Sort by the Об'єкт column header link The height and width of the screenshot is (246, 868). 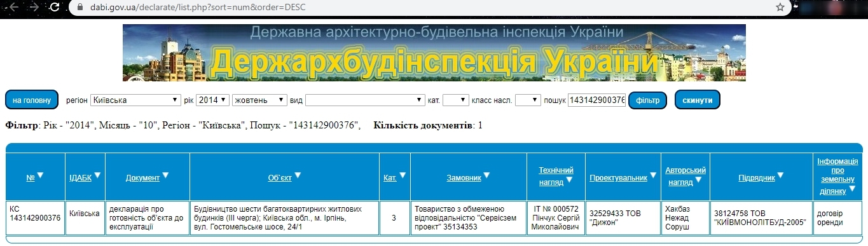[x=280, y=178]
